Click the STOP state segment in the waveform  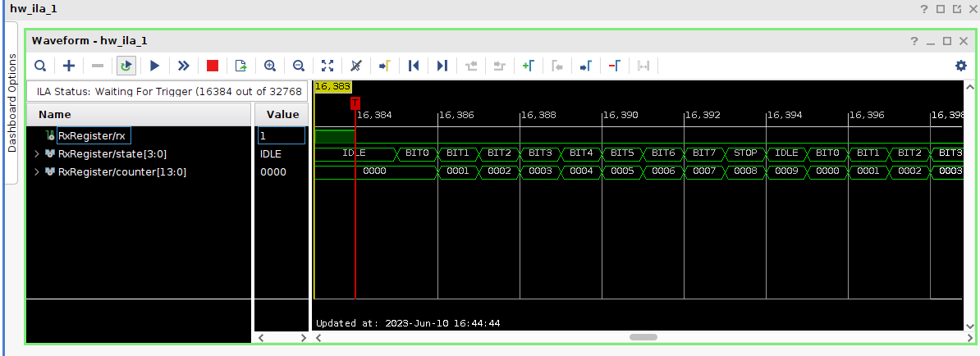pyautogui.click(x=745, y=153)
